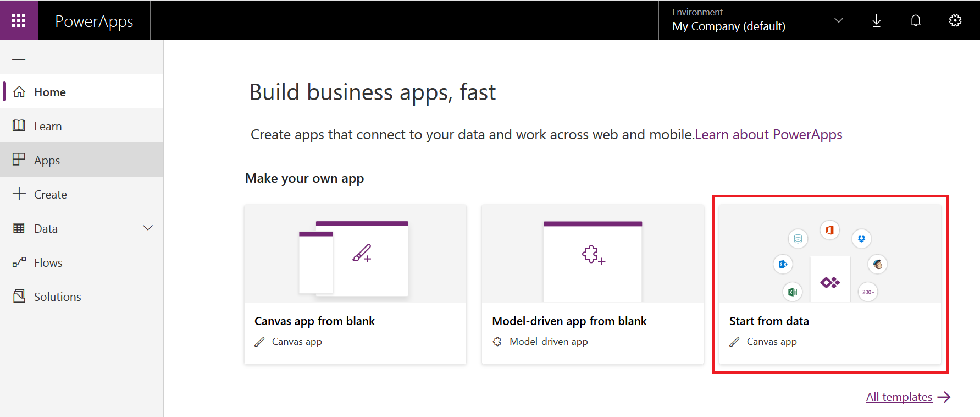The image size is (980, 417).
Task: Choose the Model-driven app from blank card
Action: pos(593,284)
